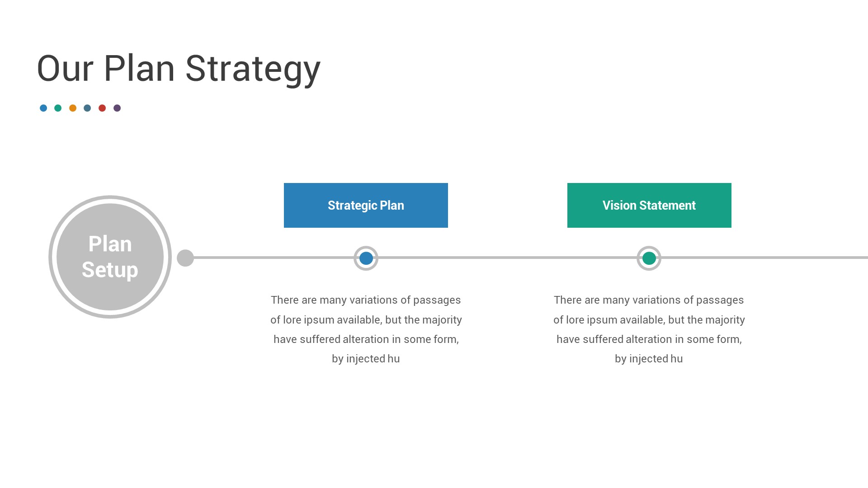Select the teal outer ring timeline marker
This screenshot has width=868, height=488.
[649, 258]
